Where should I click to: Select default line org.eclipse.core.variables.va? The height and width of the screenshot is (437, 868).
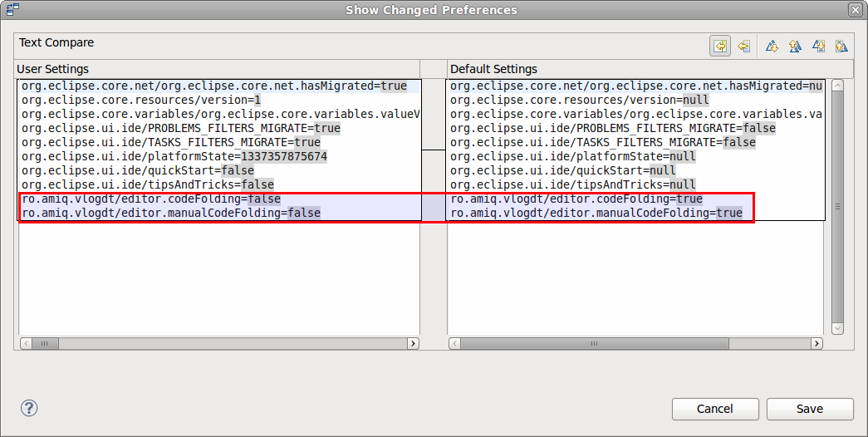pos(635,114)
